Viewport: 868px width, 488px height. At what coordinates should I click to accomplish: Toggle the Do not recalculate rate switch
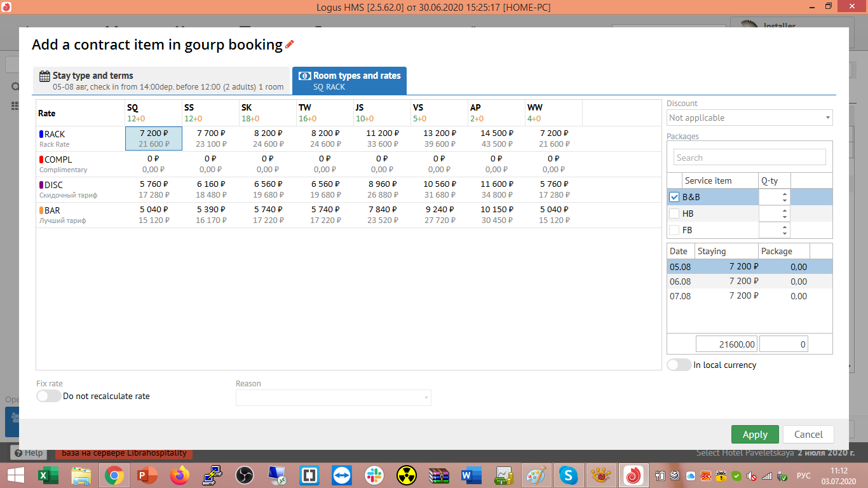pos(49,396)
